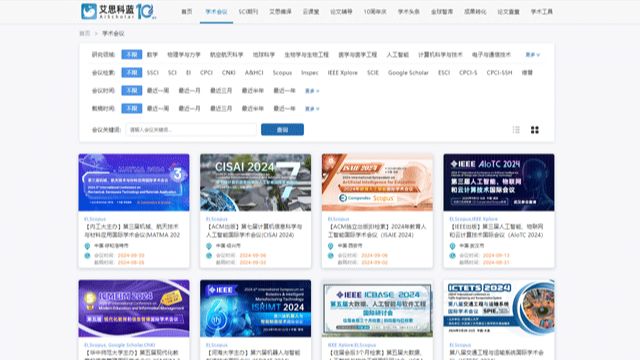Select 不限 in 研究领域 row
This screenshot has height=360, width=640.
pyautogui.click(x=131, y=54)
